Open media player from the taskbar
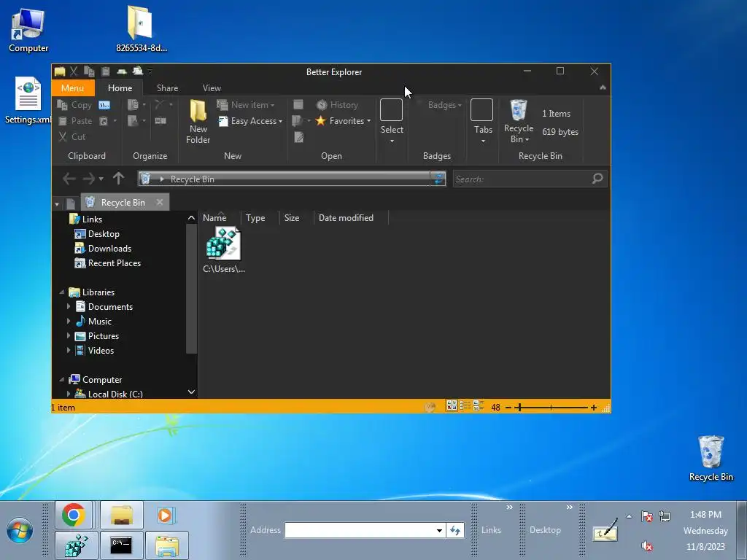The image size is (747, 560). tap(166, 516)
